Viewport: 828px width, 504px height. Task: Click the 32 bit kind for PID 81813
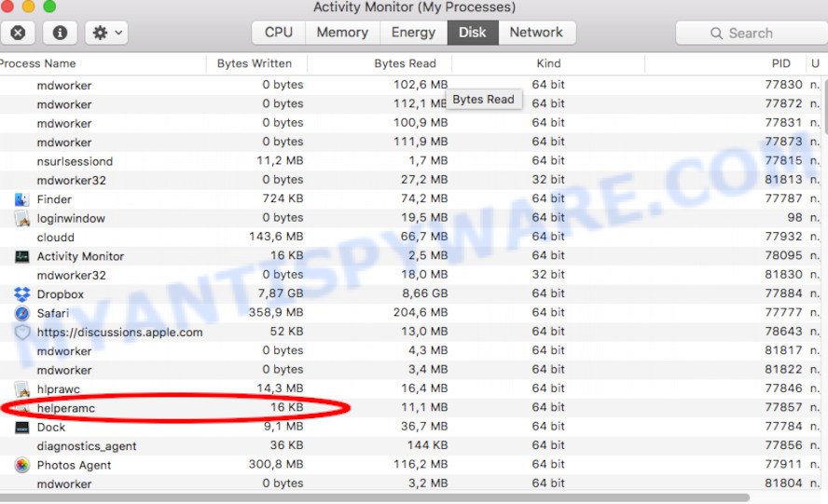click(x=548, y=180)
